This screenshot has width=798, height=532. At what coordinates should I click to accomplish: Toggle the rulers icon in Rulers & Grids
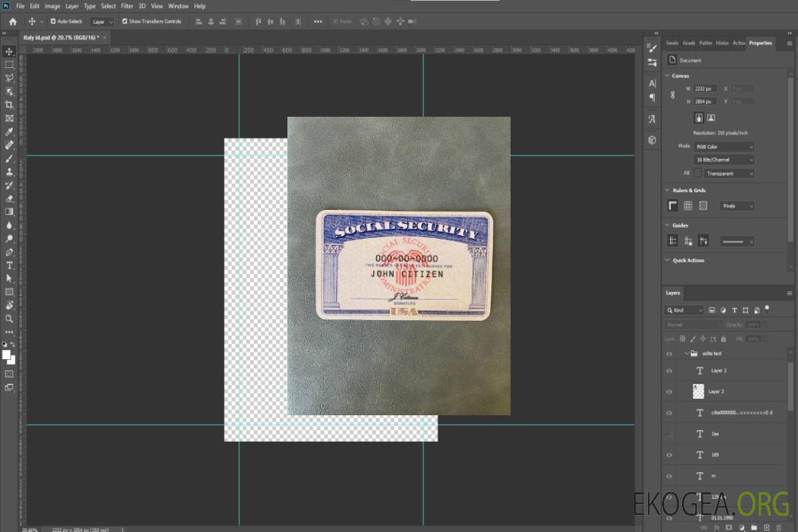(x=673, y=205)
